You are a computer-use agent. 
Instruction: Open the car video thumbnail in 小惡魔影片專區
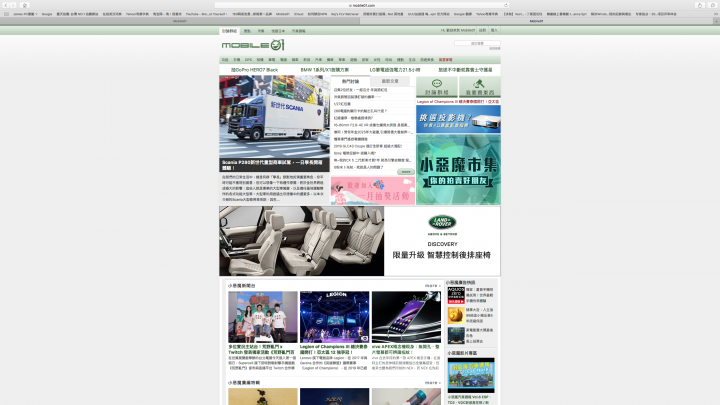tap(471, 376)
